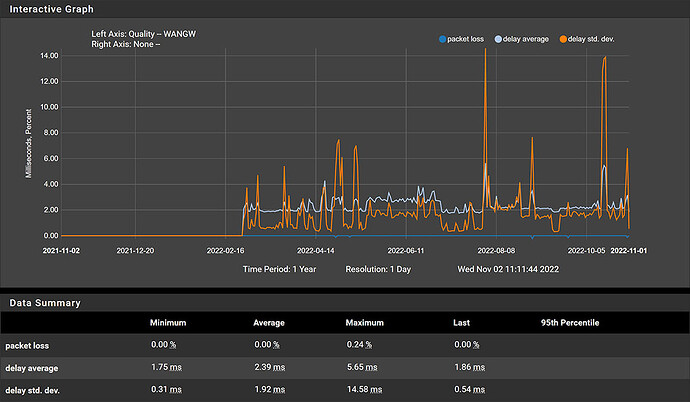Select the 'Left Axis: Quality -- WANGW' label
The width and height of the screenshot is (690, 402).
pos(143,34)
